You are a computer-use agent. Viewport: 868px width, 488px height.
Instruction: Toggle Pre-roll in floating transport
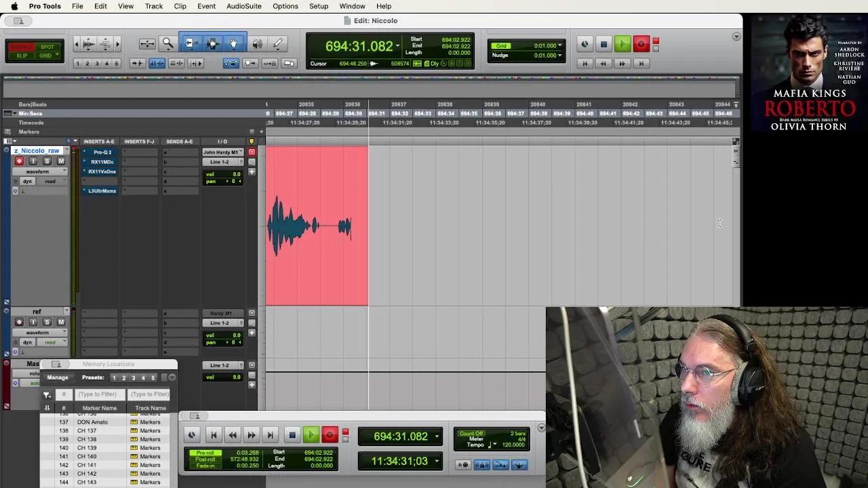click(x=205, y=453)
